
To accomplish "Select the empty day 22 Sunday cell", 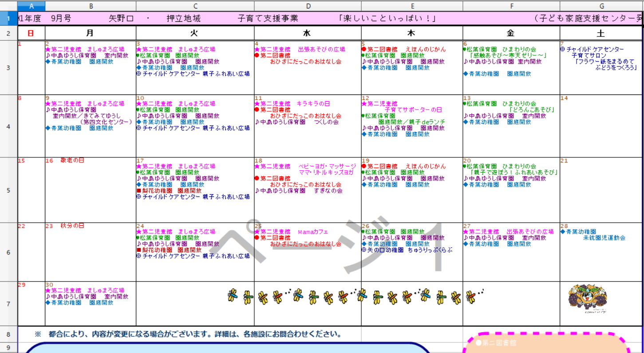I will click(x=31, y=252).
